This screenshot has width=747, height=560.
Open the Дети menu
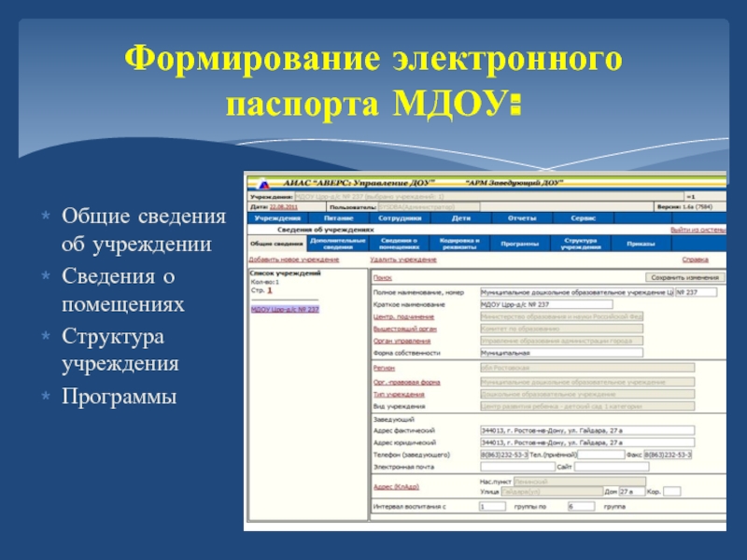[461, 218]
